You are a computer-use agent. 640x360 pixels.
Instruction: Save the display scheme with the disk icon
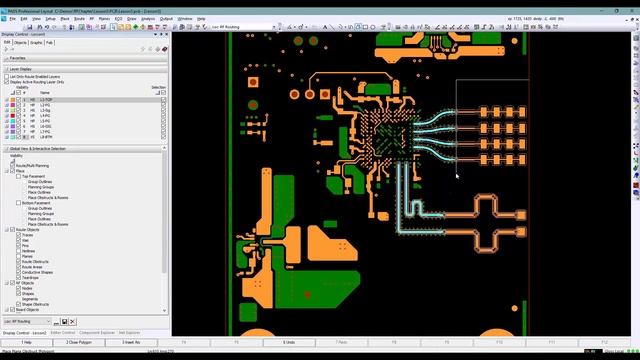(64, 322)
